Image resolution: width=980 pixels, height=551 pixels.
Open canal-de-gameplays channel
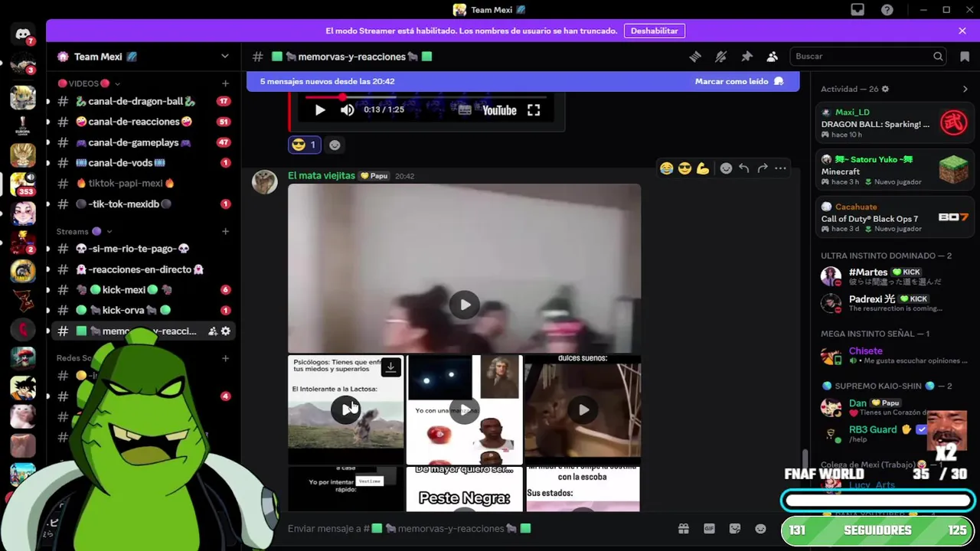pos(141,142)
